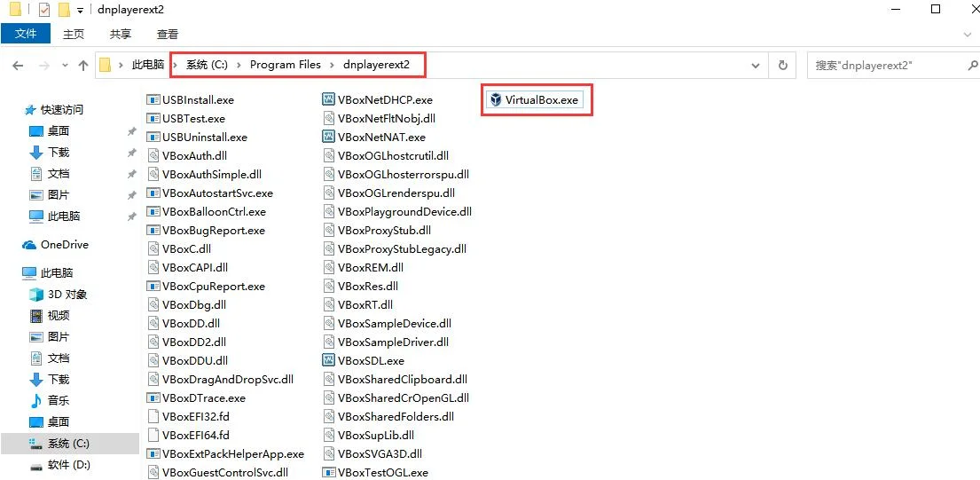This screenshot has height=480, width=980.
Task: Click dnplayerext2 breadcrumb in address bar
Action: (376, 65)
